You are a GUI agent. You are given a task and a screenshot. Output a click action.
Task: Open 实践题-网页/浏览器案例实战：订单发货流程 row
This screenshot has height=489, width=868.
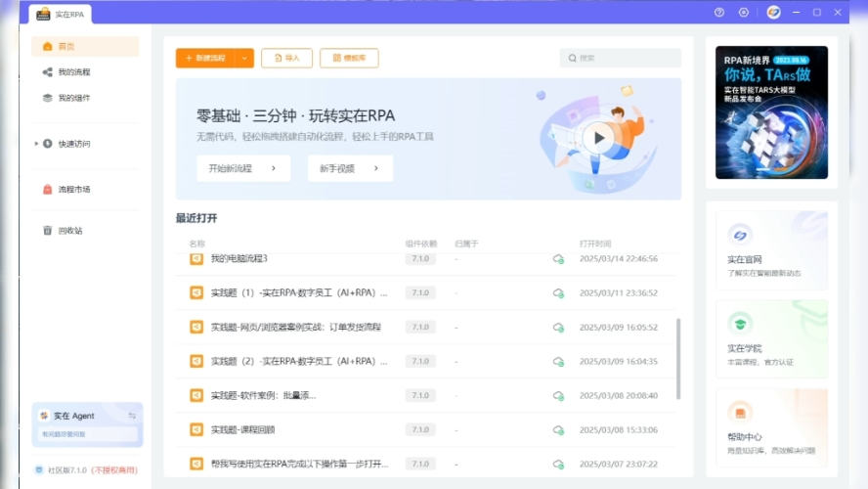425,328
